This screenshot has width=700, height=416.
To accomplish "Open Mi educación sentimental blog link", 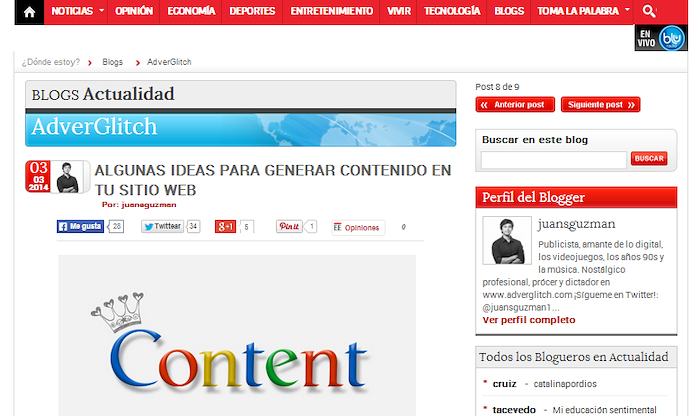I will tap(604, 410).
